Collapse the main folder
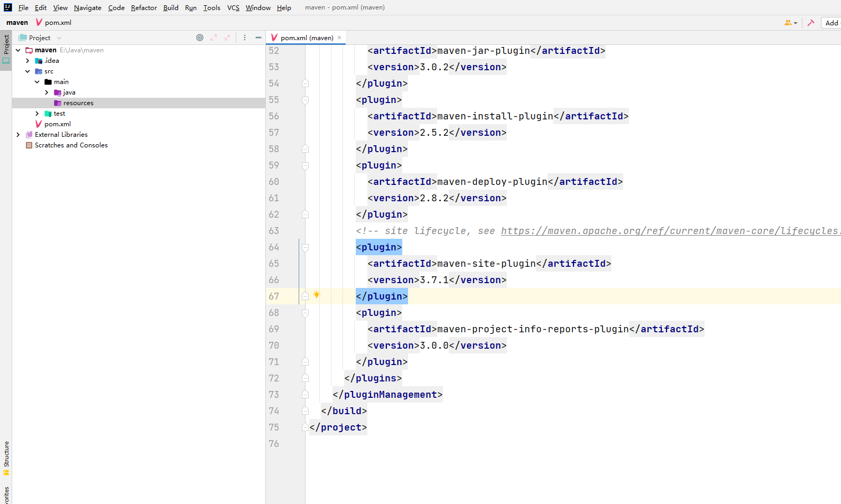Viewport: 841px width, 504px height. click(37, 82)
